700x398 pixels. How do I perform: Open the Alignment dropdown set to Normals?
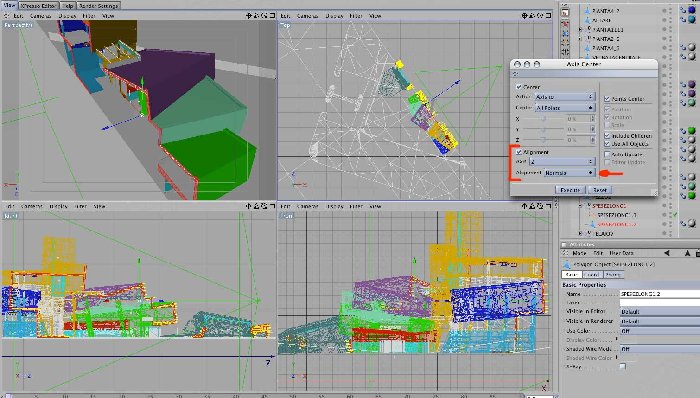point(569,173)
